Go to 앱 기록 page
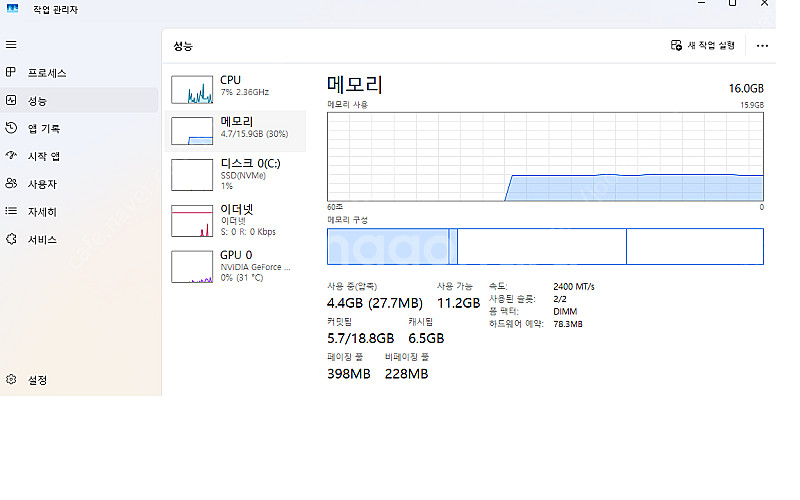Screen dimensions: 800x500 (x=44, y=129)
